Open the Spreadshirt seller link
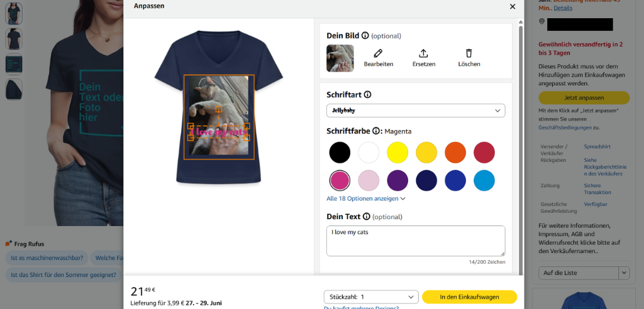644x309 pixels. [597, 146]
